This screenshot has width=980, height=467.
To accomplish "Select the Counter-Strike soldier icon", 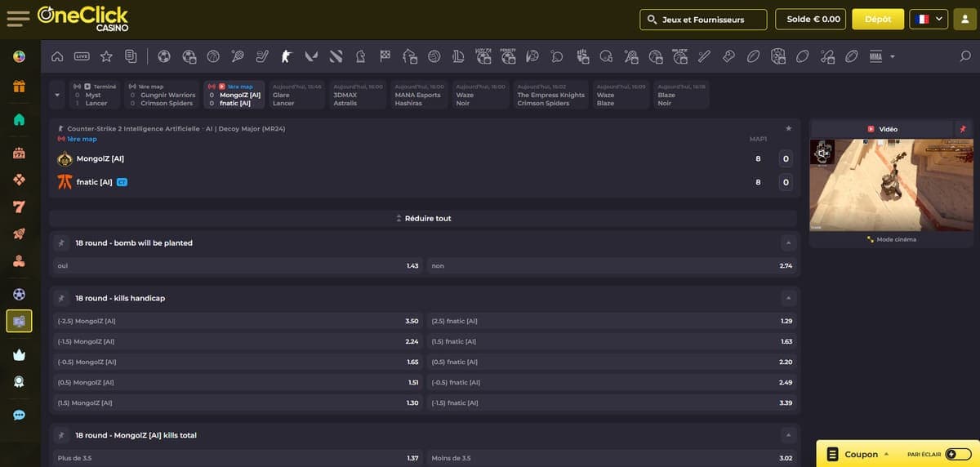I will click(x=287, y=56).
